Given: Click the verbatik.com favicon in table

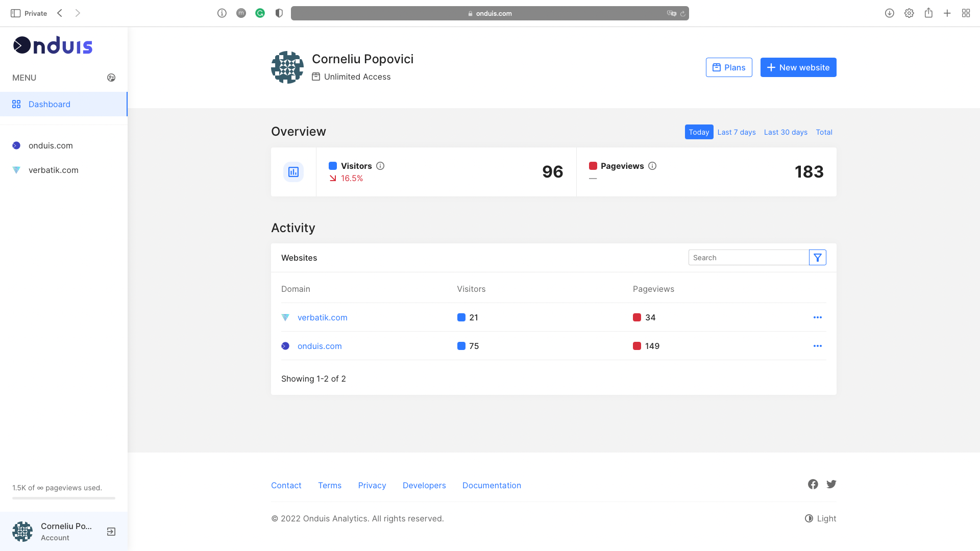Looking at the screenshot, I should (285, 317).
